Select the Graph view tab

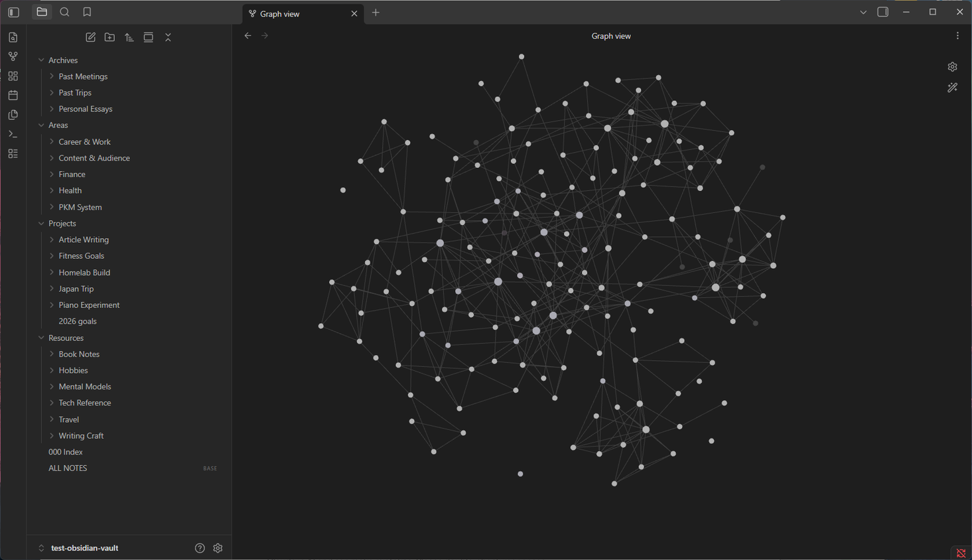coord(302,13)
